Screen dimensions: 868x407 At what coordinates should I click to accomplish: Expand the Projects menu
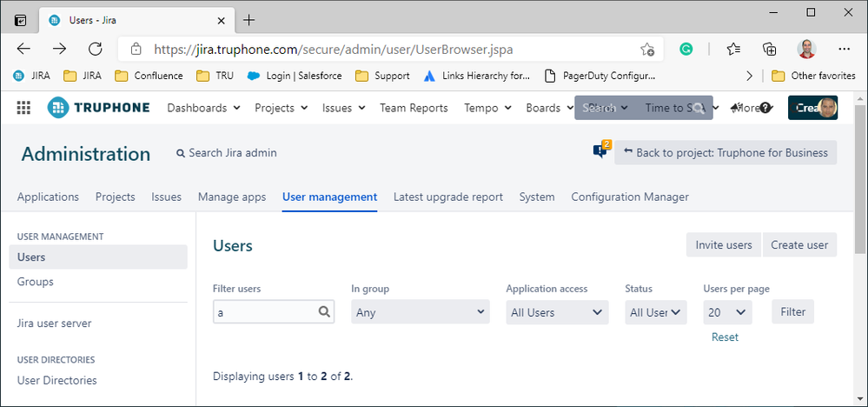tap(281, 108)
